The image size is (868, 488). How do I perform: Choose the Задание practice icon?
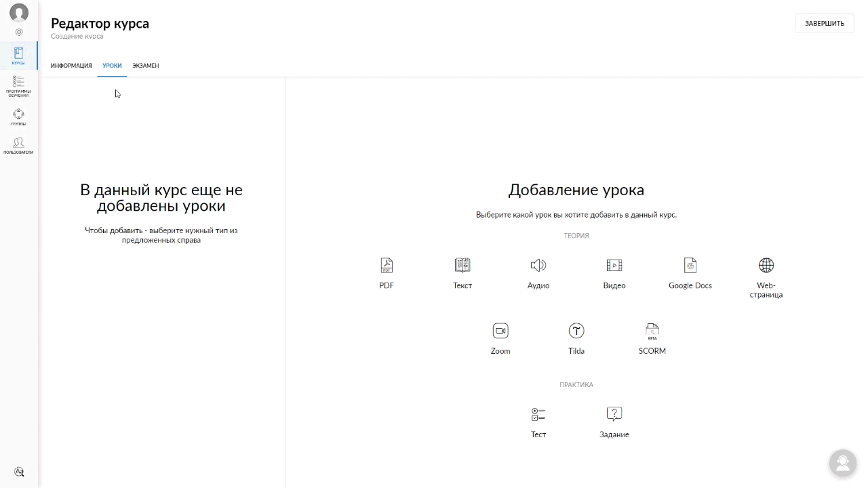tap(614, 413)
